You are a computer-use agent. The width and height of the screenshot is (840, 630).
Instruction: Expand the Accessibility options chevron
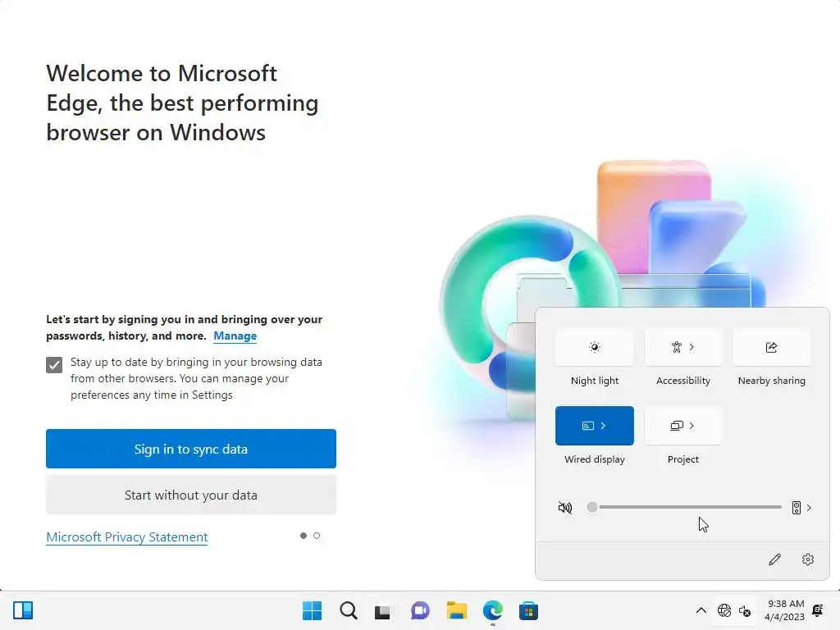click(692, 347)
